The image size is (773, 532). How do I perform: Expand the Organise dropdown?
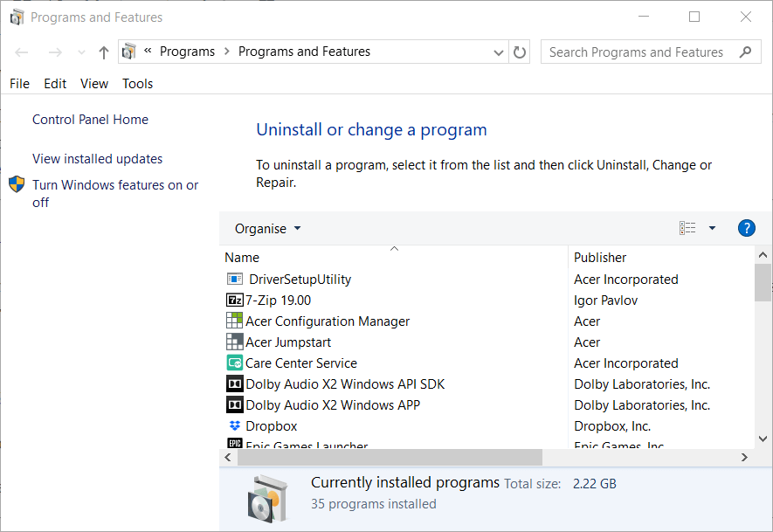click(x=268, y=229)
